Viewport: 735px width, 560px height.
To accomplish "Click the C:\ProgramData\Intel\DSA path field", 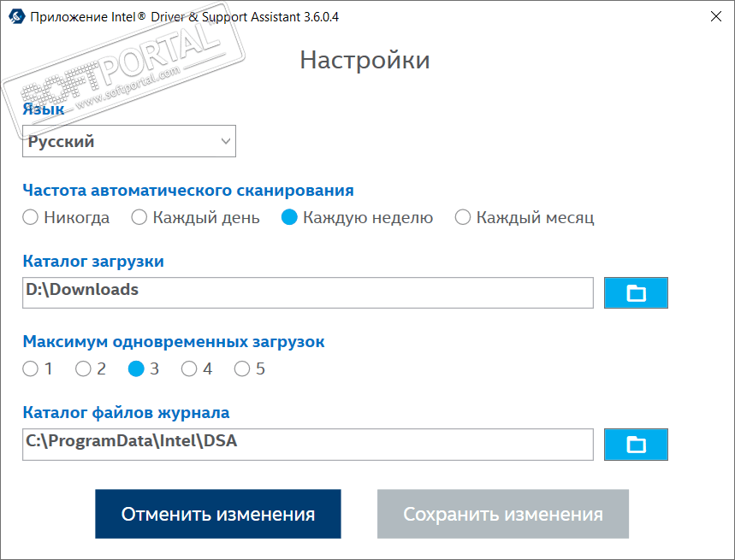I will tap(308, 445).
